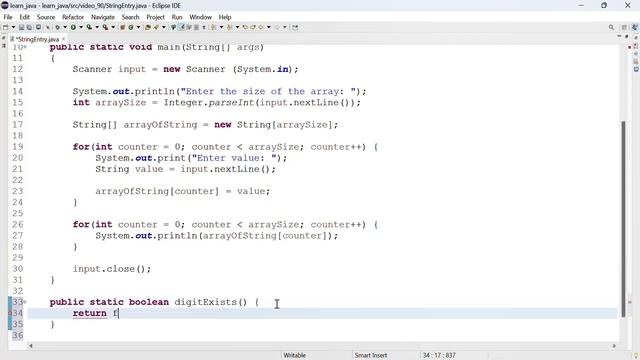Open the Navigate menu

[103, 17]
